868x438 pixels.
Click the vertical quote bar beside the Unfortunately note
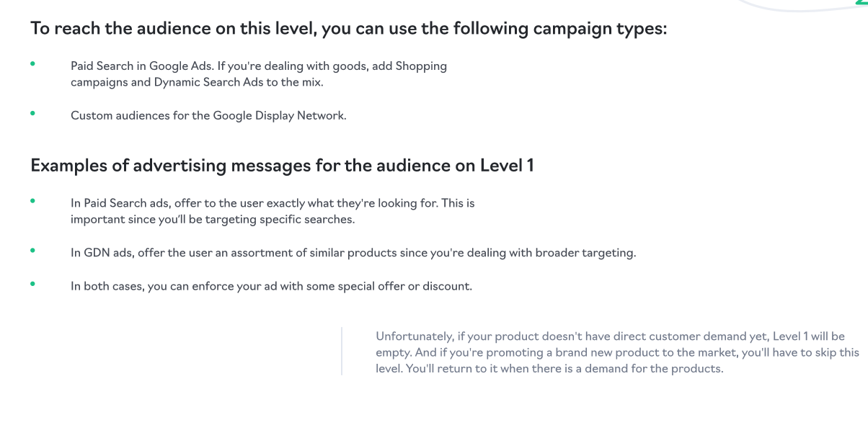pyautogui.click(x=342, y=352)
